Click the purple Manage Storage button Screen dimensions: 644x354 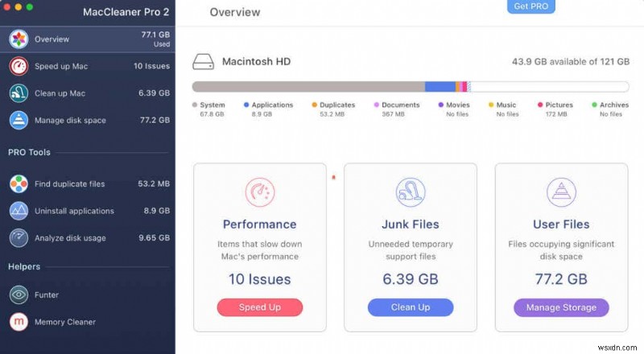coord(561,307)
